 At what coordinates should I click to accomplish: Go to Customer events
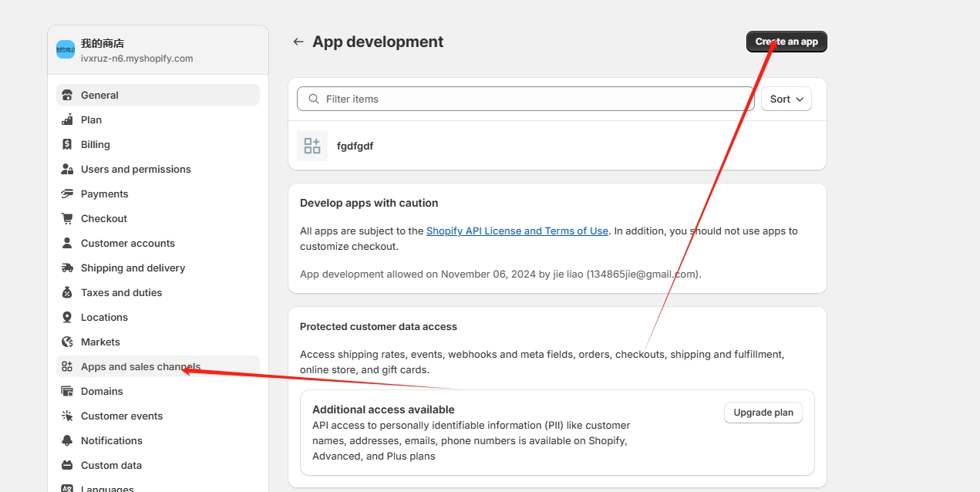pyautogui.click(x=158, y=416)
